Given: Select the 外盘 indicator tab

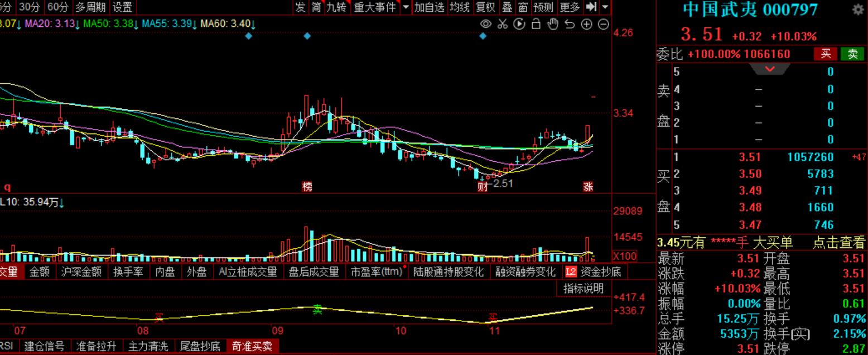Looking at the screenshot, I should click(196, 272).
